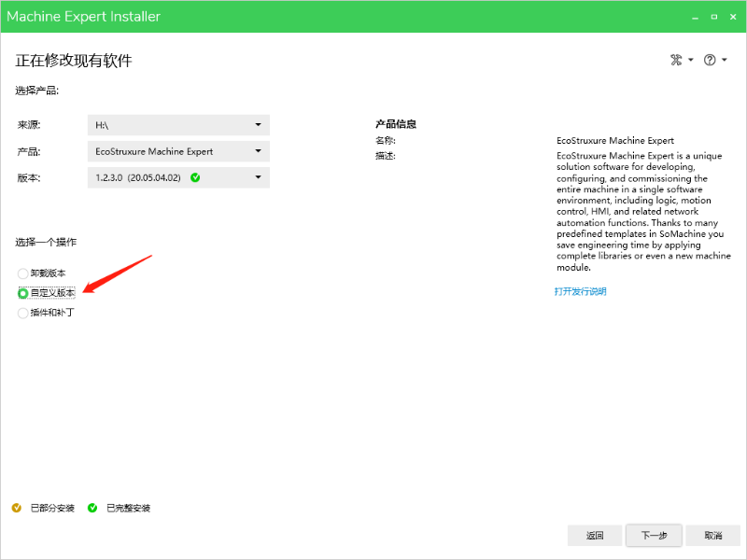This screenshot has height=560, width=747.
Task: Open the tools settings icon menu
Action: (x=676, y=60)
